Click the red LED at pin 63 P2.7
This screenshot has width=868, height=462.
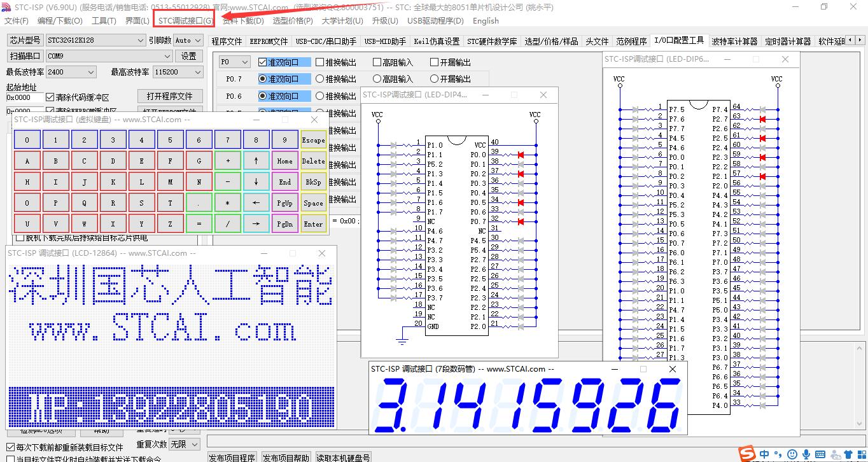(x=762, y=119)
